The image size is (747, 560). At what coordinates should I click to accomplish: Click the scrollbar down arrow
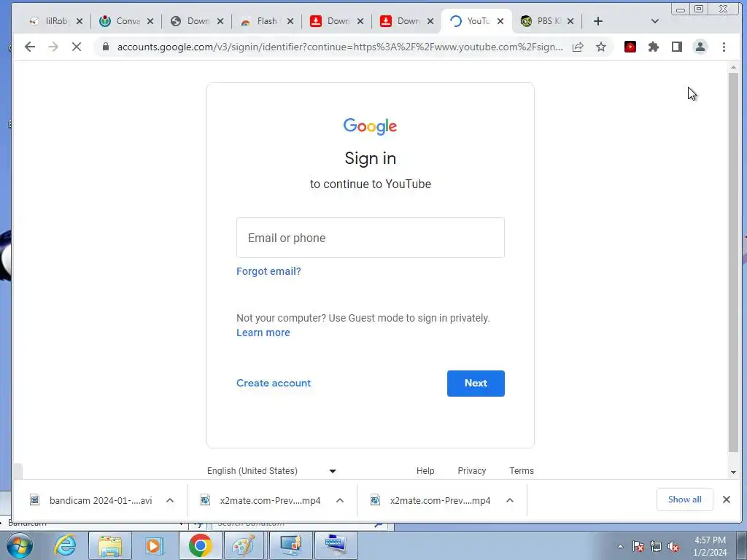[733, 472]
